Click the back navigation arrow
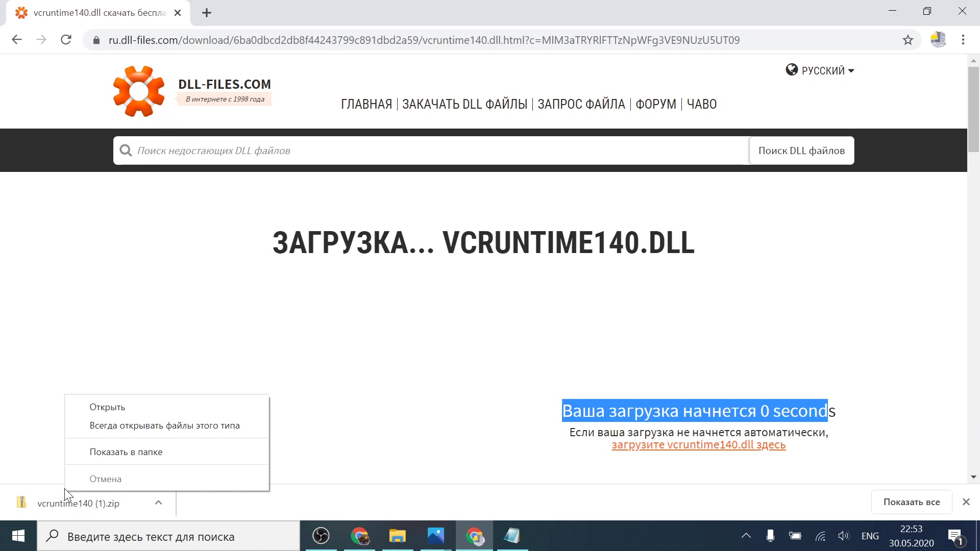Image resolution: width=980 pixels, height=551 pixels. click(17, 40)
